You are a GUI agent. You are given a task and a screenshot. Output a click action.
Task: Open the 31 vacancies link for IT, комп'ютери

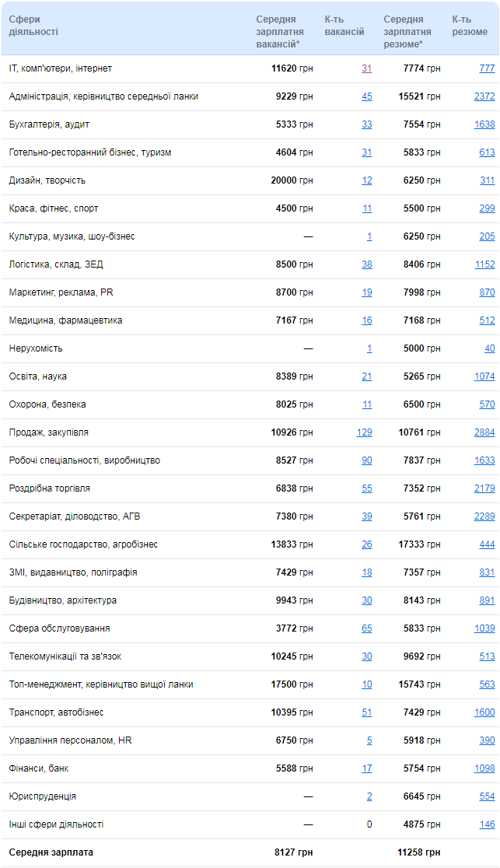tap(366, 68)
